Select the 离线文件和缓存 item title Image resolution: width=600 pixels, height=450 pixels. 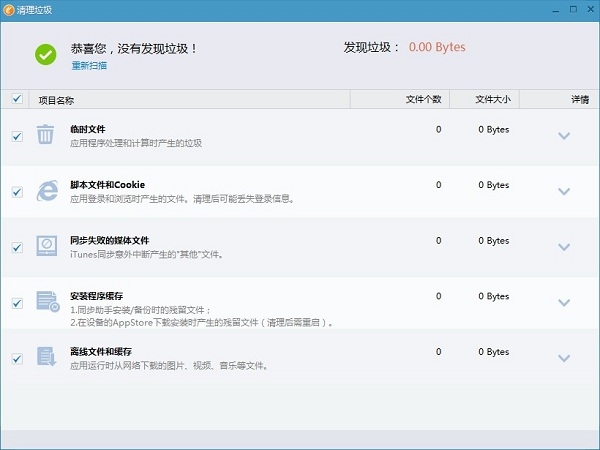pos(101,351)
